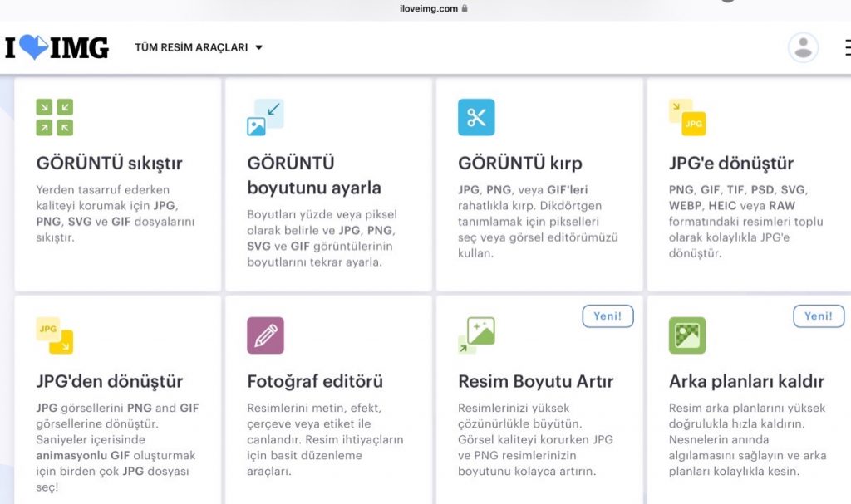851x504 pixels.
Task: Select the GÖRÜNTÜ kırp title
Action: click(x=520, y=164)
